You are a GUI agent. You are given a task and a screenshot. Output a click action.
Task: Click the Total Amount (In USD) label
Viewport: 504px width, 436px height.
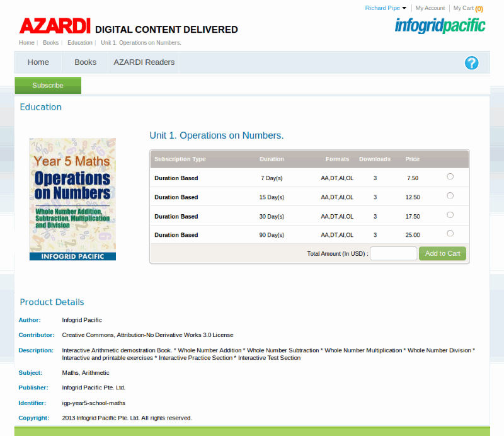pos(338,254)
